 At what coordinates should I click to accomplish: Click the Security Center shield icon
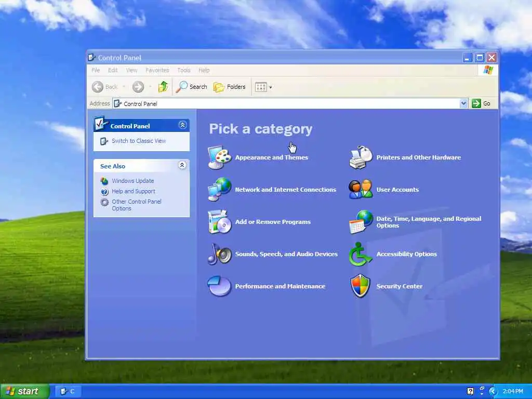[360, 286]
